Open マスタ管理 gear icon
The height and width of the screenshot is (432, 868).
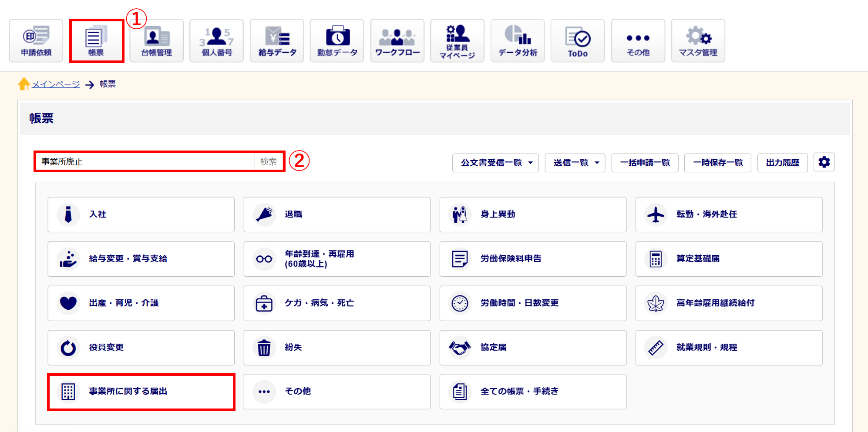(698, 40)
